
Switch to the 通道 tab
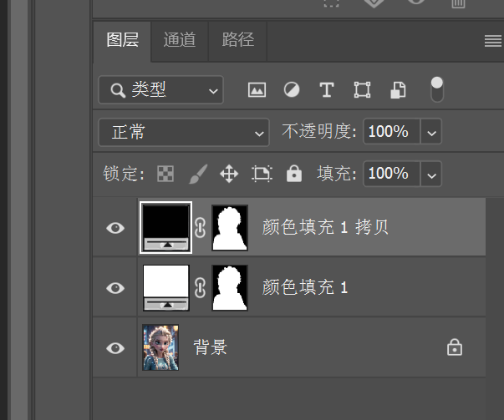click(180, 40)
